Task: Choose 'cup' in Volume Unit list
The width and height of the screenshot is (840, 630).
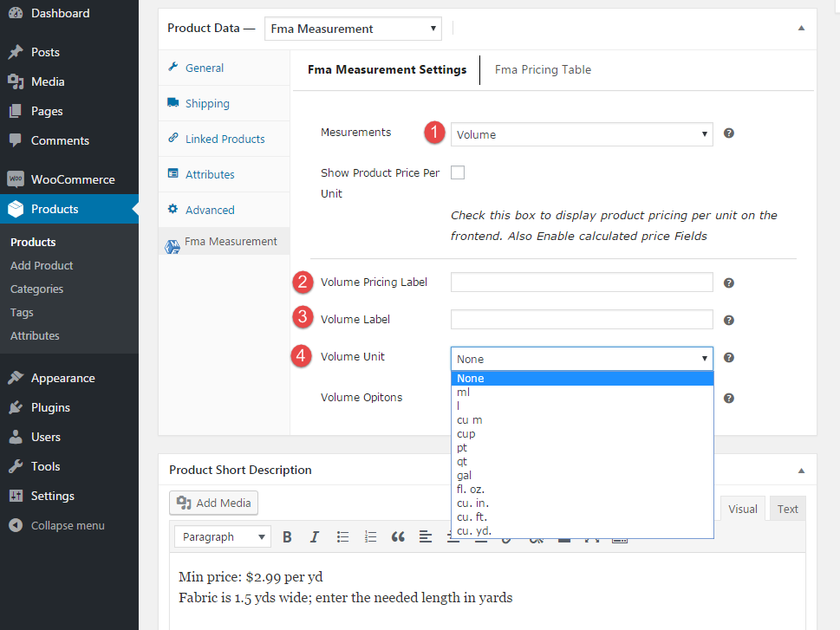Action: click(583, 434)
